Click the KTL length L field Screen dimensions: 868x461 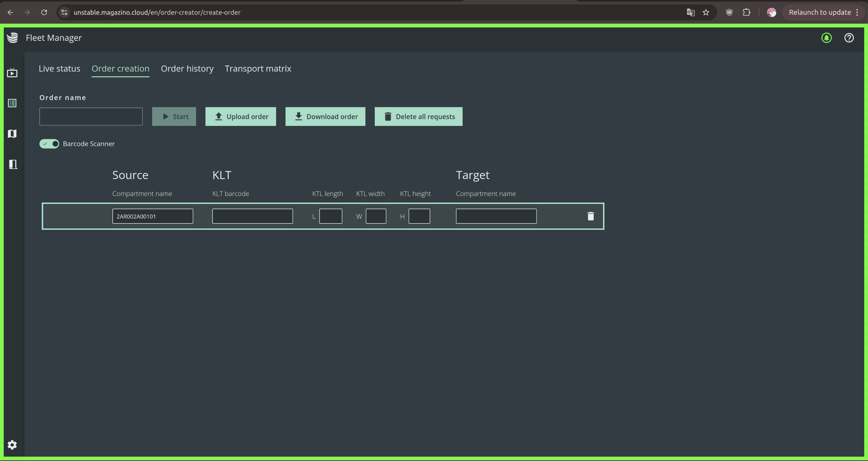[x=331, y=216]
